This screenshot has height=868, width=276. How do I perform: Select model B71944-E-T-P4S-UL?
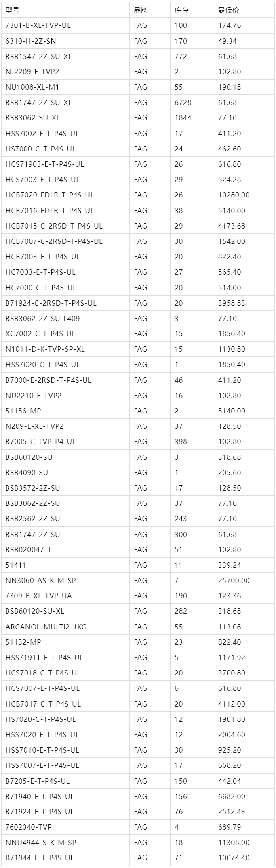point(40,858)
